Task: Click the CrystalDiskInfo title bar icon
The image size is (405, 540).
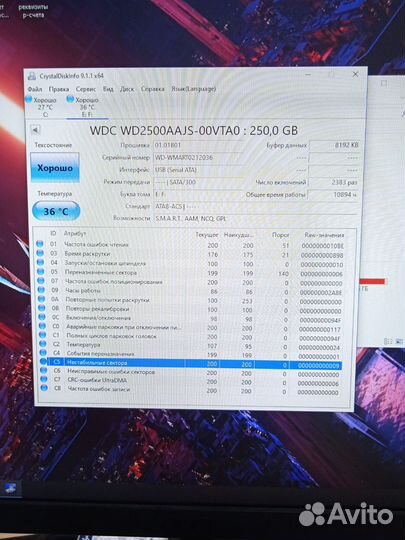Action: coord(32,76)
